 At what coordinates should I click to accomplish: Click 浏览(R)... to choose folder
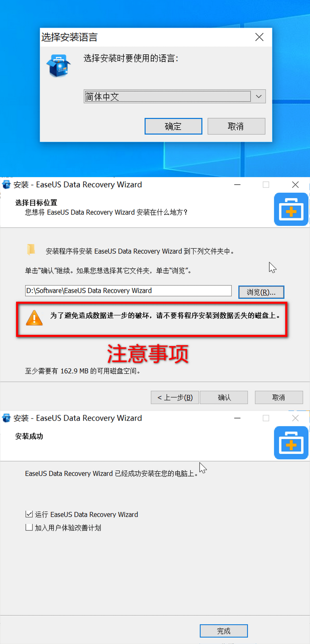(261, 292)
